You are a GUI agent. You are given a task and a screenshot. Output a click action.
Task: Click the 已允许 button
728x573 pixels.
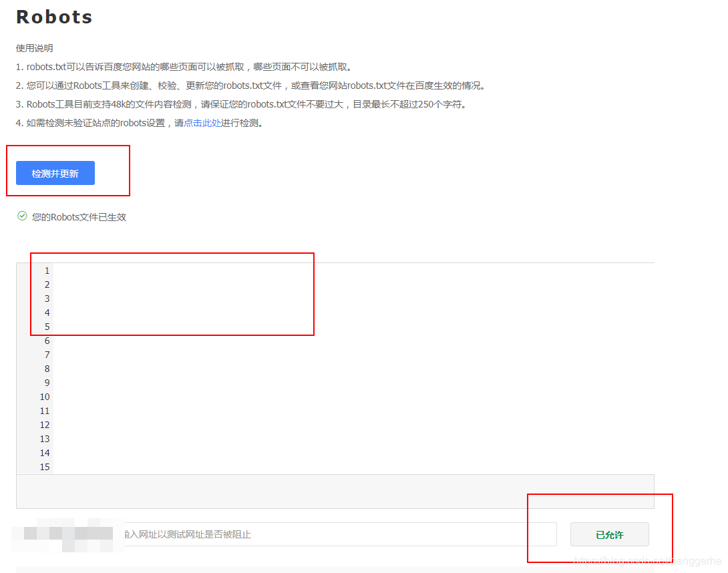(x=610, y=534)
